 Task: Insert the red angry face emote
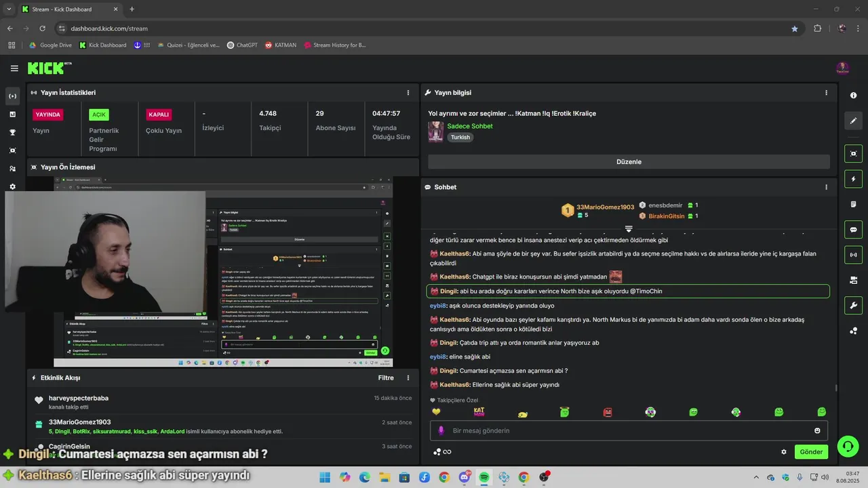[608, 412]
